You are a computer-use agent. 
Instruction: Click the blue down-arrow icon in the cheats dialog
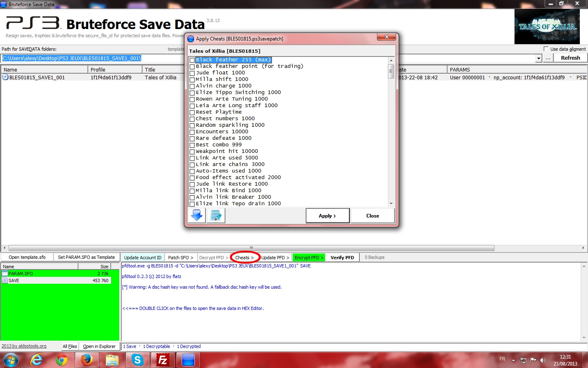pyautogui.click(x=197, y=215)
